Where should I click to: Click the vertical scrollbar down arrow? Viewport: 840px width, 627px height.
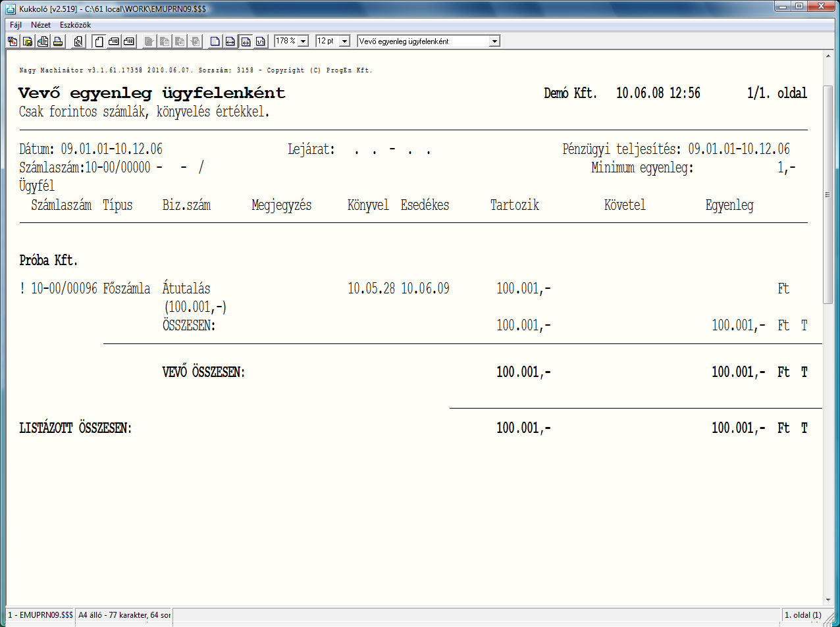coord(828,599)
